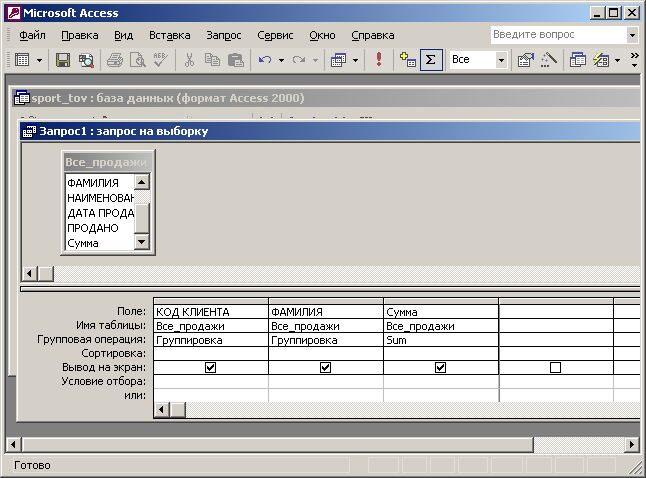The height and width of the screenshot is (478, 646).
Task: Select Сумма field in Все_продажи list
Action: [100, 243]
